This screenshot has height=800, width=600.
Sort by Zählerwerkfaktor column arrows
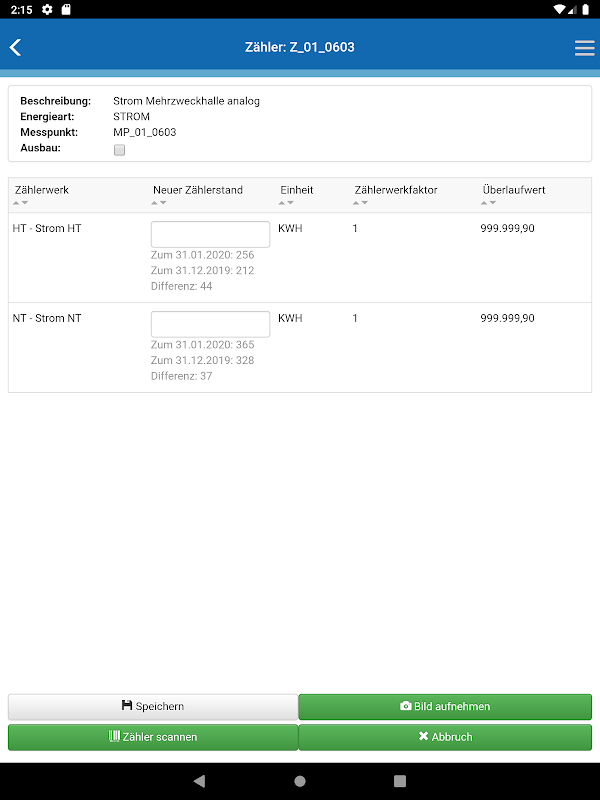pos(361,203)
